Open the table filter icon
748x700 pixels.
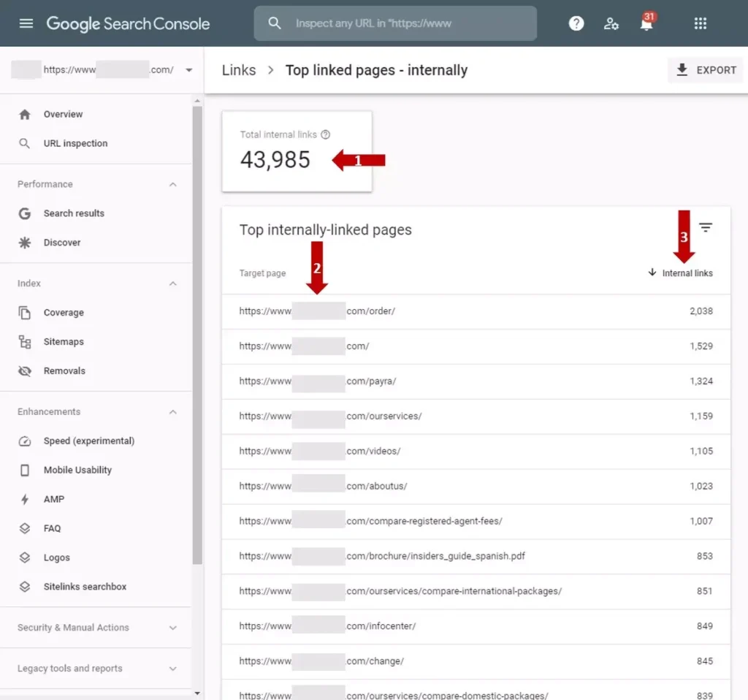pos(706,227)
